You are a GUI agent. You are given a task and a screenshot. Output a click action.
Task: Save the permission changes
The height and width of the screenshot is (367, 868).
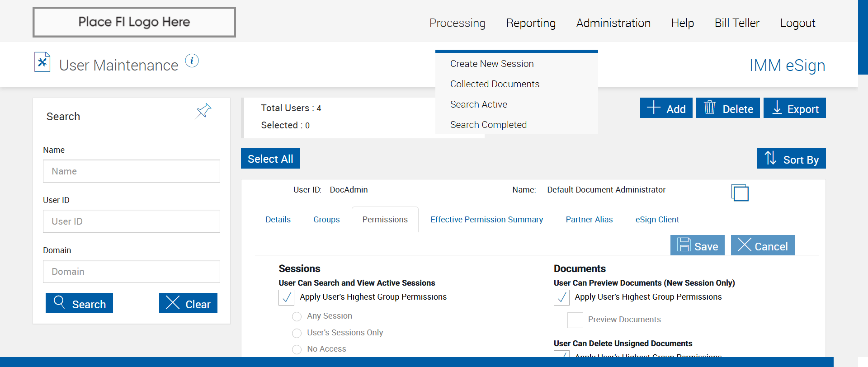pos(697,246)
